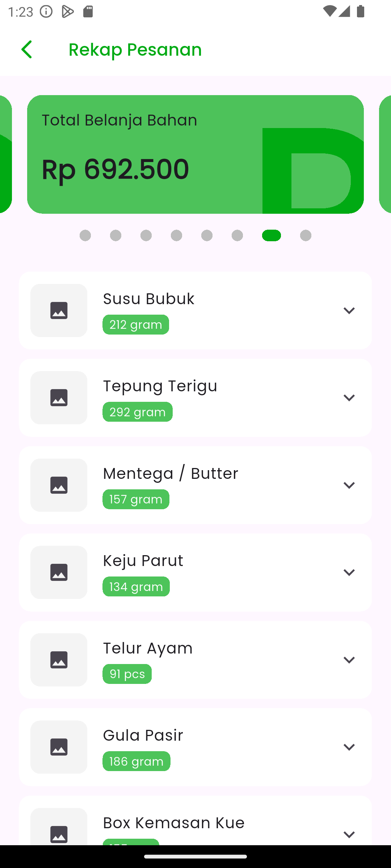The width and height of the screenshot is (391, 868).
Task: Select the first carousel page dot
Action: point(85,235)
